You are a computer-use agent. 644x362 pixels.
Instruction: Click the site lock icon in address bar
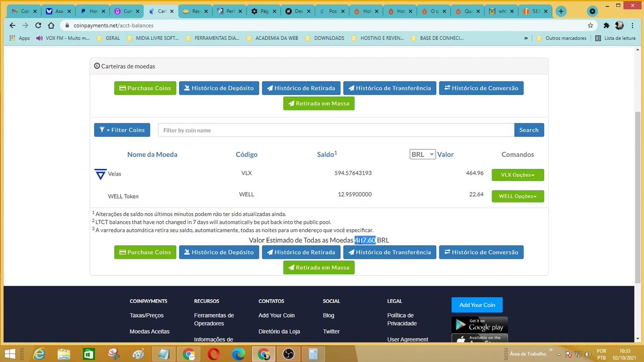tap(66, 25)
